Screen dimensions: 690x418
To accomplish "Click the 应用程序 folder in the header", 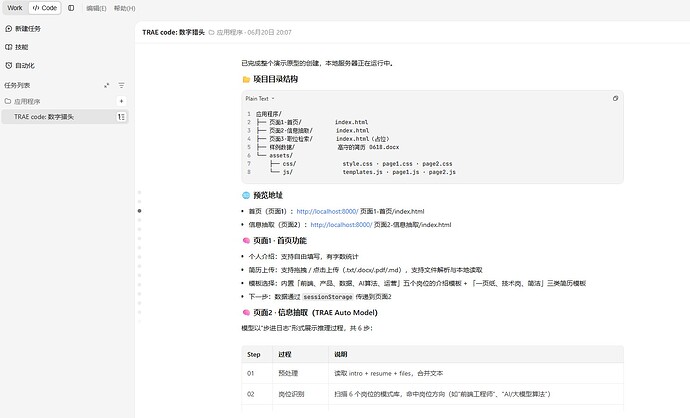I will point(226,32).
